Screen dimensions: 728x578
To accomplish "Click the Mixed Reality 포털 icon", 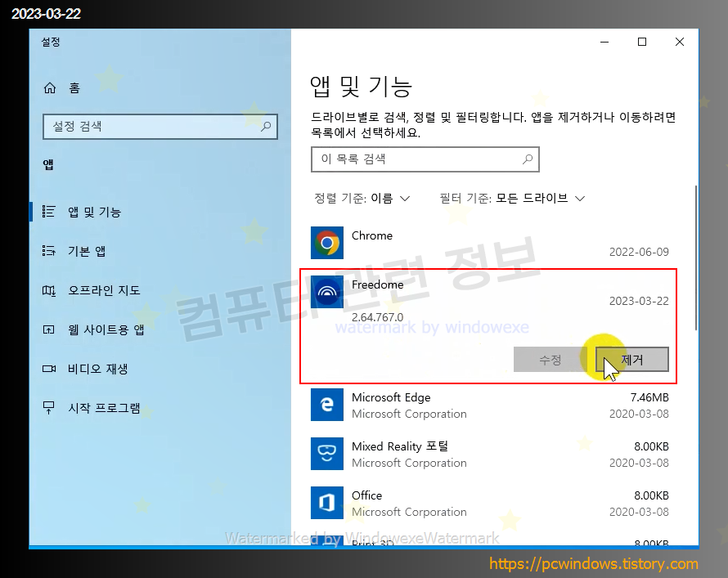I will [327, 454].
